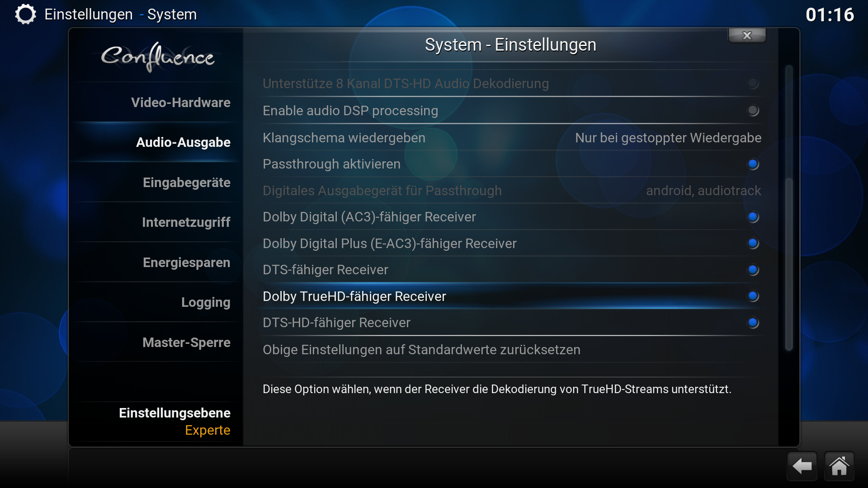Enable audio DSP processing toggle
The height and width of the screenshot is (488, 868).
tap(753, 111)
